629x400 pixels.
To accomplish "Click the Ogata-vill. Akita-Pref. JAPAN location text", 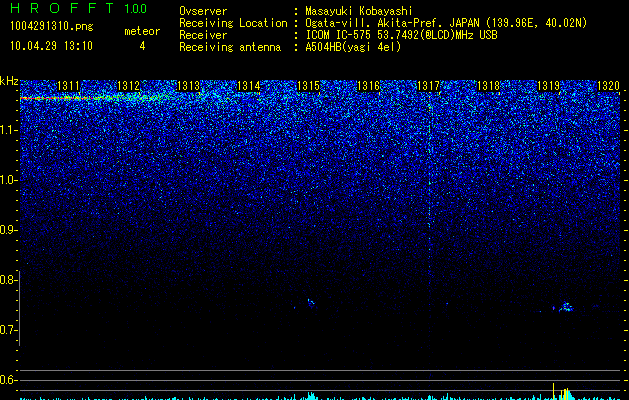I will click(x=446, y=23).
